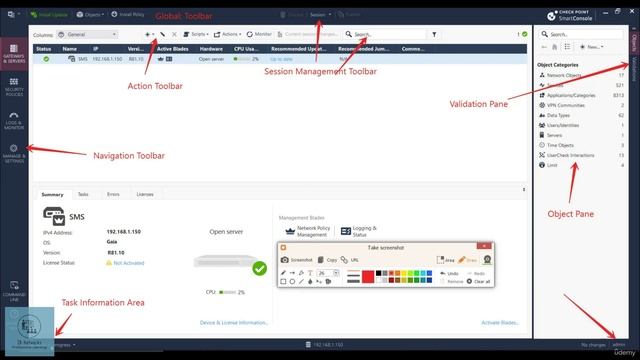The height and width of the screenshot is (360, 640).
Task: Select the ellipse shape tool
Action: pos(292,282)
